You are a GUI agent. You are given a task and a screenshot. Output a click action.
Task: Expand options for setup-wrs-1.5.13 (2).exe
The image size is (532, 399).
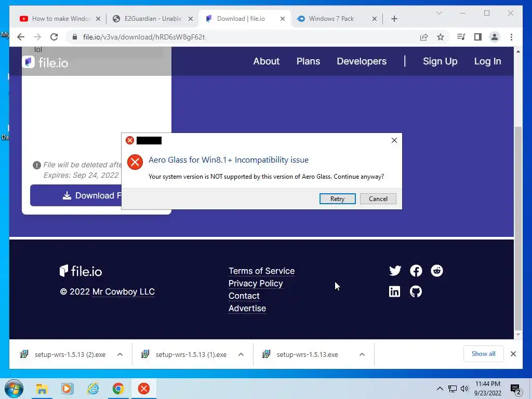tap(120, 354)
